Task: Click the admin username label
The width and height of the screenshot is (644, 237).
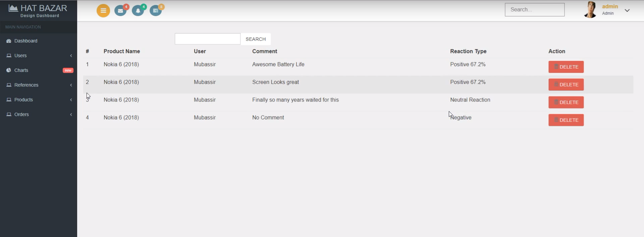Action: (610, 6)
